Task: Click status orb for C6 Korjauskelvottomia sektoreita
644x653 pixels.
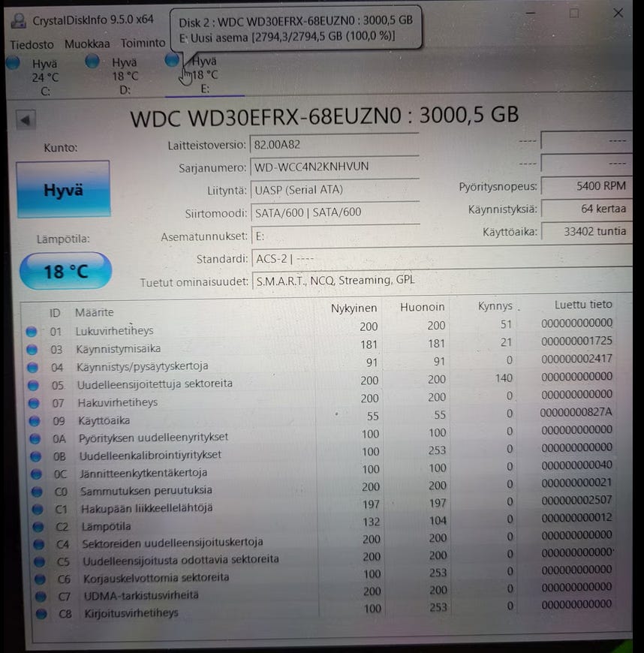Action: point(40,579)
